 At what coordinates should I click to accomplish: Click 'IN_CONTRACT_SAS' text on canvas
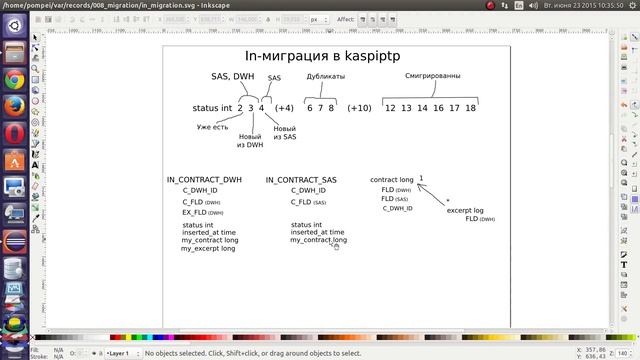pos(301,180)
